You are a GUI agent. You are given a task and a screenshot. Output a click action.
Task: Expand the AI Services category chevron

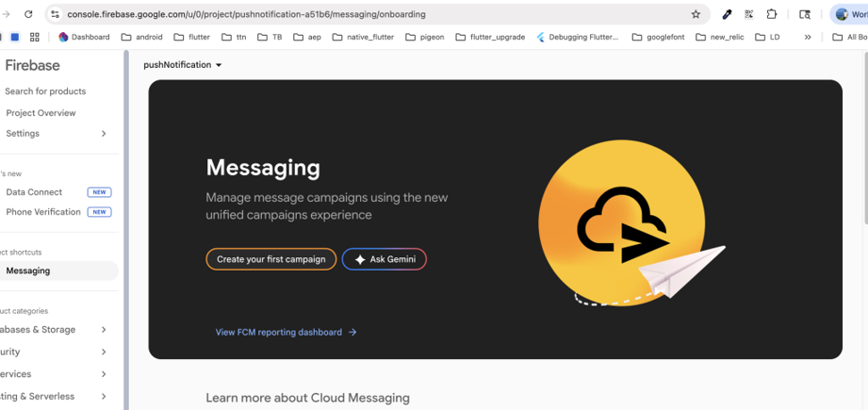pos(104,374)
